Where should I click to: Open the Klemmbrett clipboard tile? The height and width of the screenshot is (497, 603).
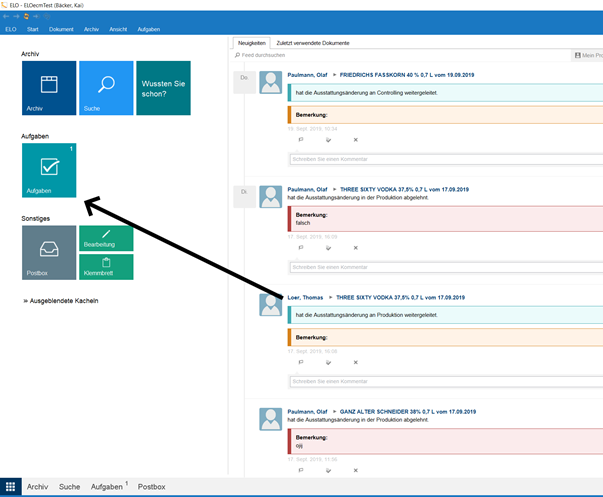coord(106,266)
